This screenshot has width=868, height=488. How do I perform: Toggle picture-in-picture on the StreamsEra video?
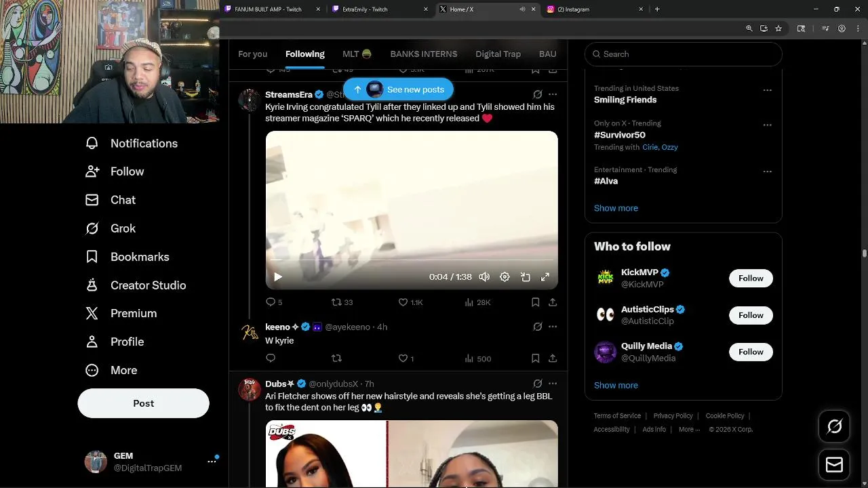525,277
